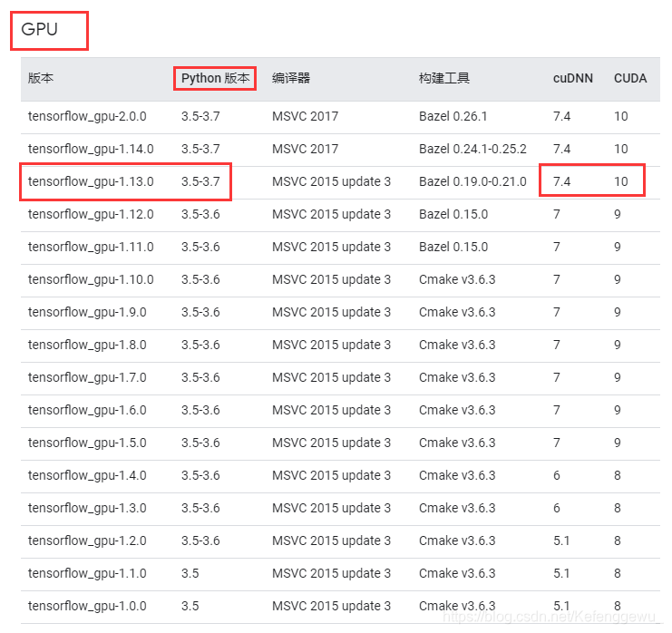
Task: Click MSVC 2015 update 3 in tensorflow_gpu-1.0.0 row
Action: pyautogui.click(x=331, y=606)
